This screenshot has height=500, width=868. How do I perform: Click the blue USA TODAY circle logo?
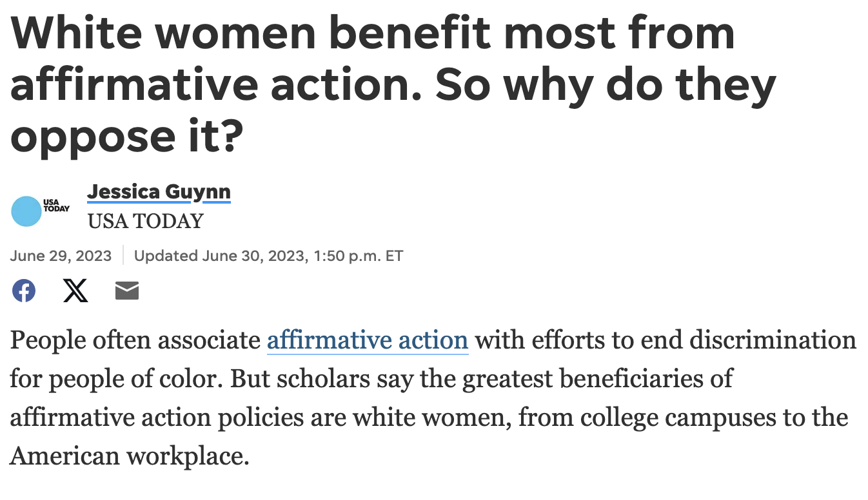pos(26,211)
